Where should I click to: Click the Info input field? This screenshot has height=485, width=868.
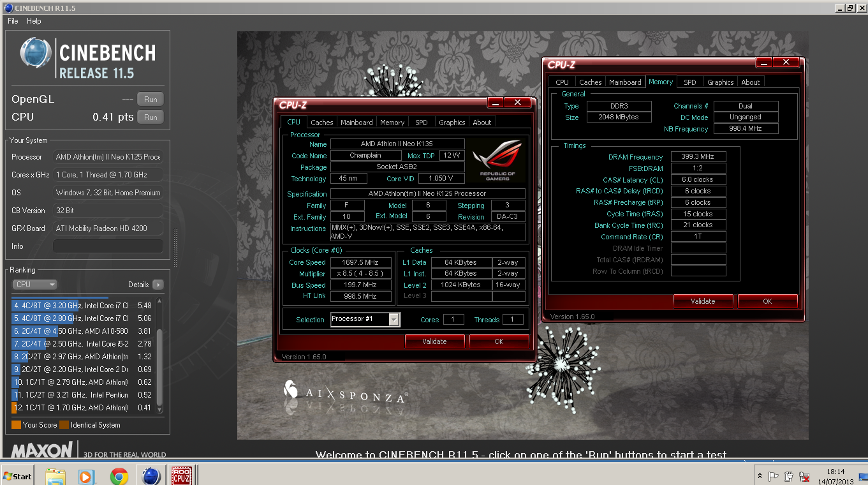point(108,246)
